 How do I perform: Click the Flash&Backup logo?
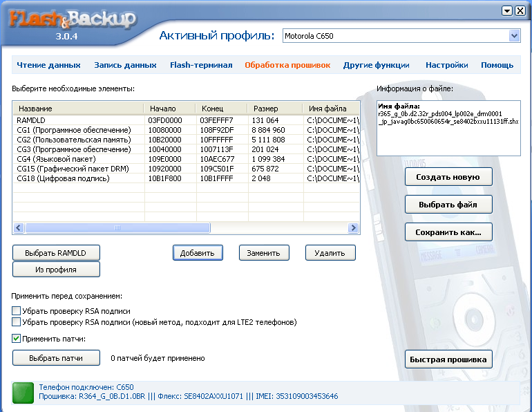pos(73,19)
